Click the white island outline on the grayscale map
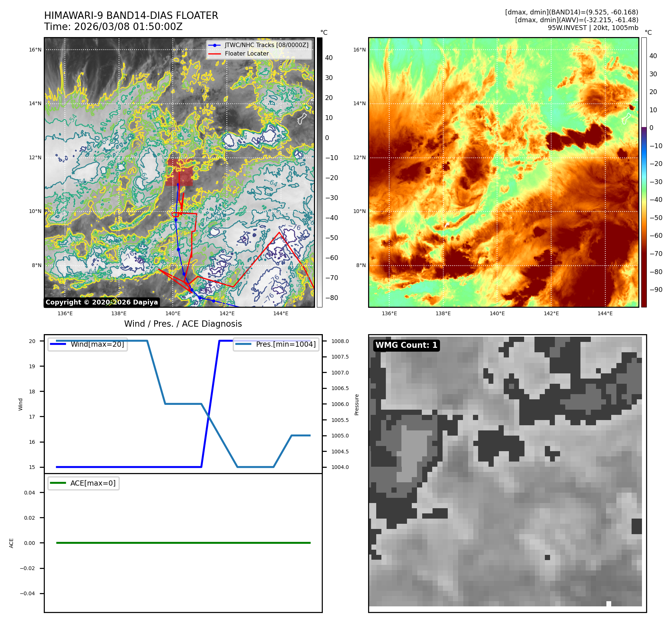Viewport: 672px width, 626px height. click(x=302, y=119)
